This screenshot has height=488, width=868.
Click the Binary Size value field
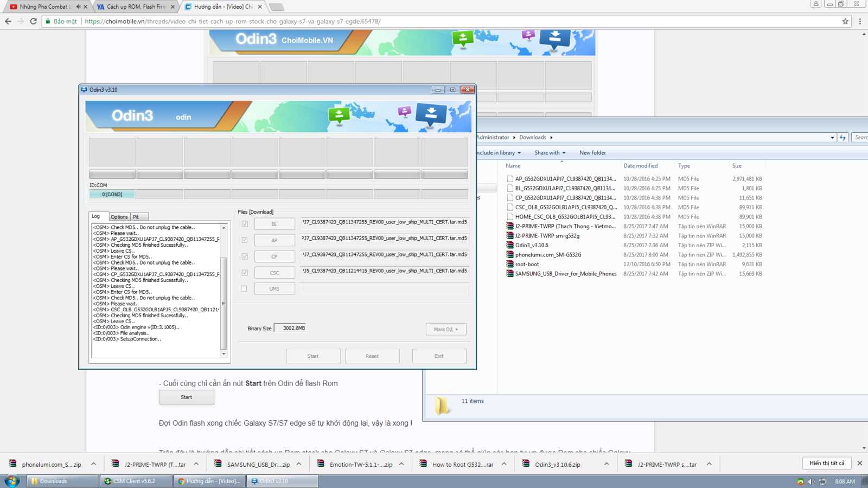click(290, 328)
